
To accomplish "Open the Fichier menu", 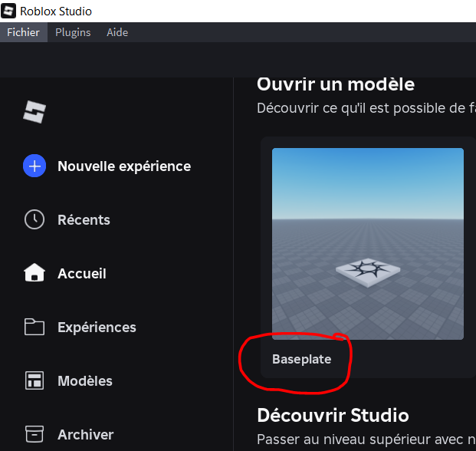I will [x=23, y=32].
